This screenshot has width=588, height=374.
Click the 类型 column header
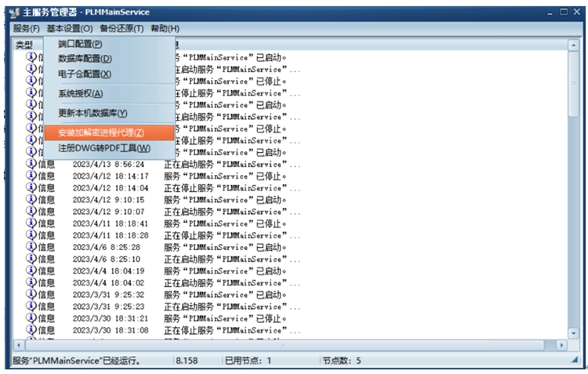25,45
